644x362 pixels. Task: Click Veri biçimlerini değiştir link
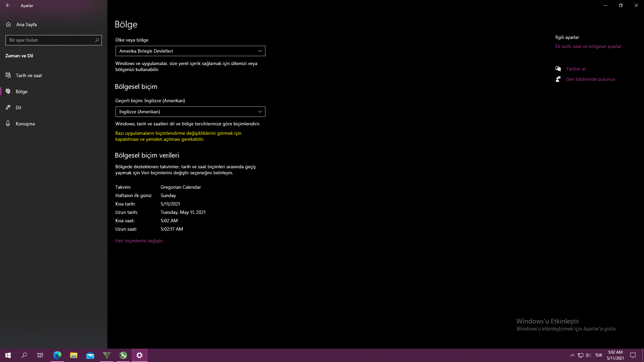pos(139,241)
